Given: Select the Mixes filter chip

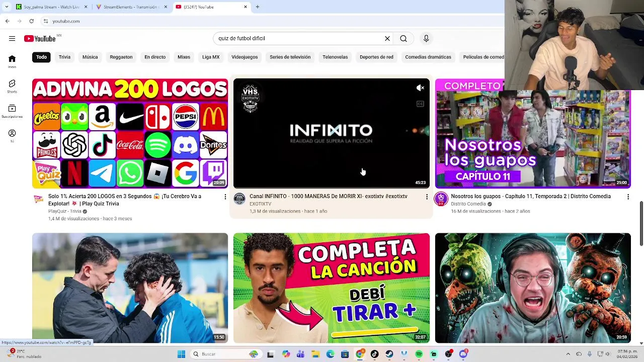Looking at the screenshot, I should click(184, 57).
